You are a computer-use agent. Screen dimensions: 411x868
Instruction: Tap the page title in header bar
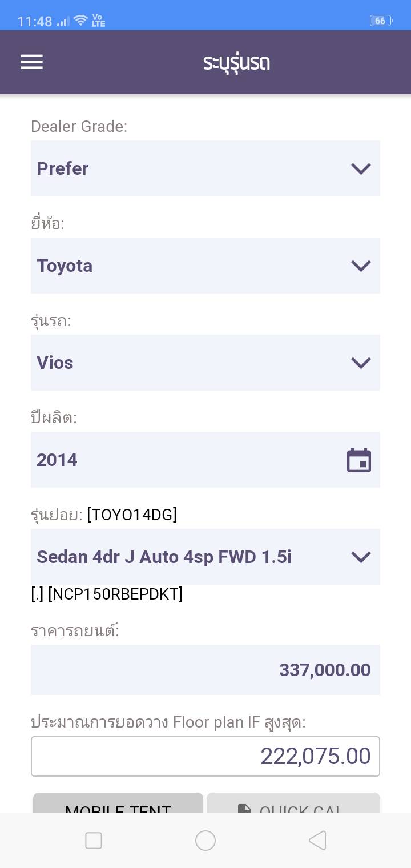click(236, 62)
